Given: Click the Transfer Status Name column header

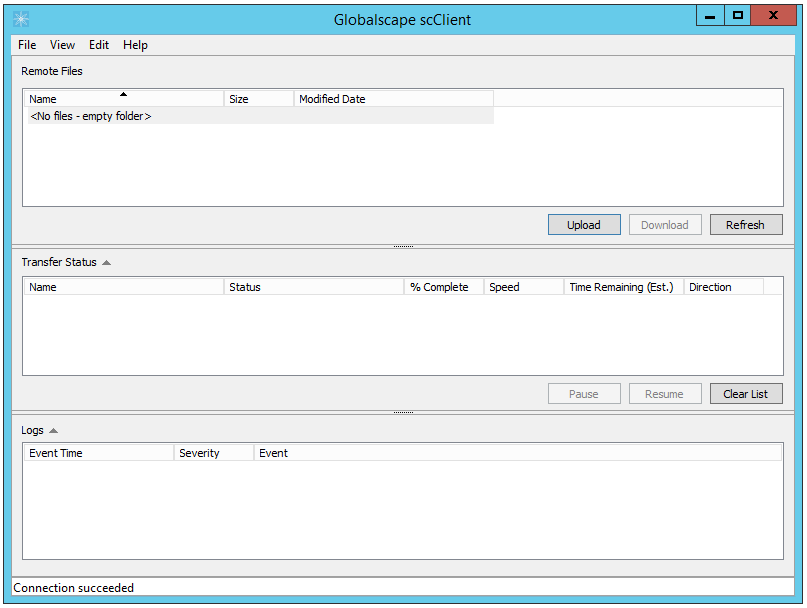Looking at the screenshot, I should tap(124, 287).
